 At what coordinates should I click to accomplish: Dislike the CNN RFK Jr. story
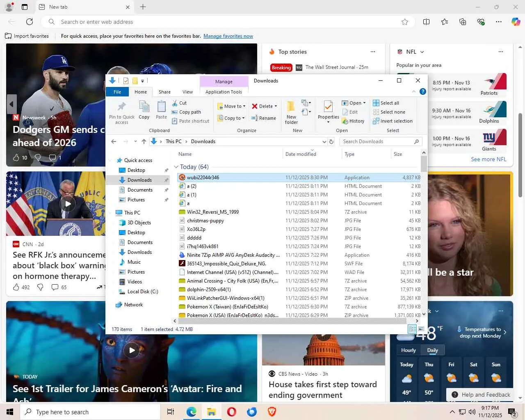[x=40, y=287]
